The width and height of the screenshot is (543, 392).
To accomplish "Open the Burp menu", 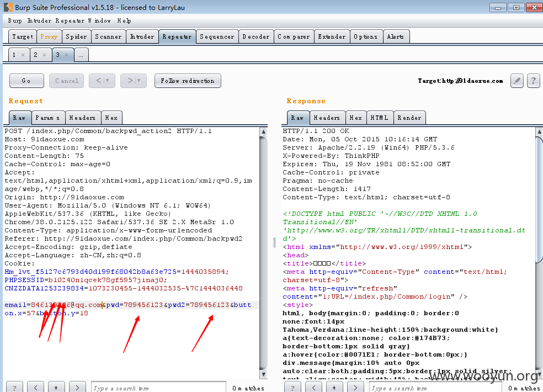I will [x=15, y=21].
